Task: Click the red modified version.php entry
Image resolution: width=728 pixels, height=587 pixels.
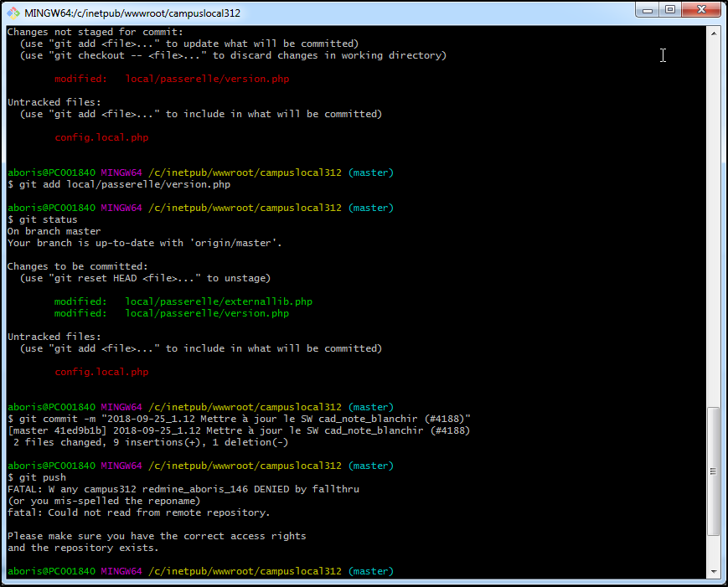Action: (x=172, y=79)
